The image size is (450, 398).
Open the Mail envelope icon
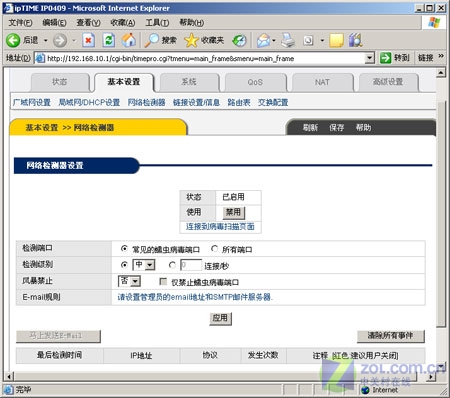pyautogui.click(x=263, y=40)
